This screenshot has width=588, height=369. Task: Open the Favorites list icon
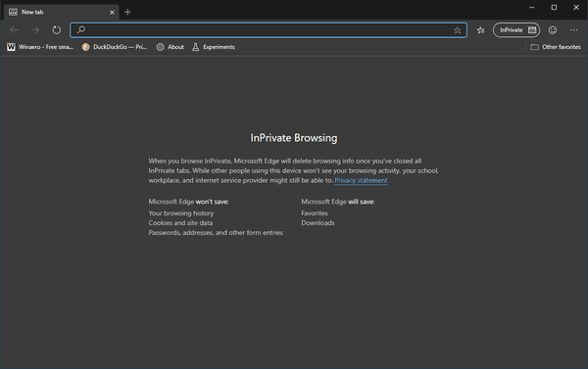pos(480,30)
